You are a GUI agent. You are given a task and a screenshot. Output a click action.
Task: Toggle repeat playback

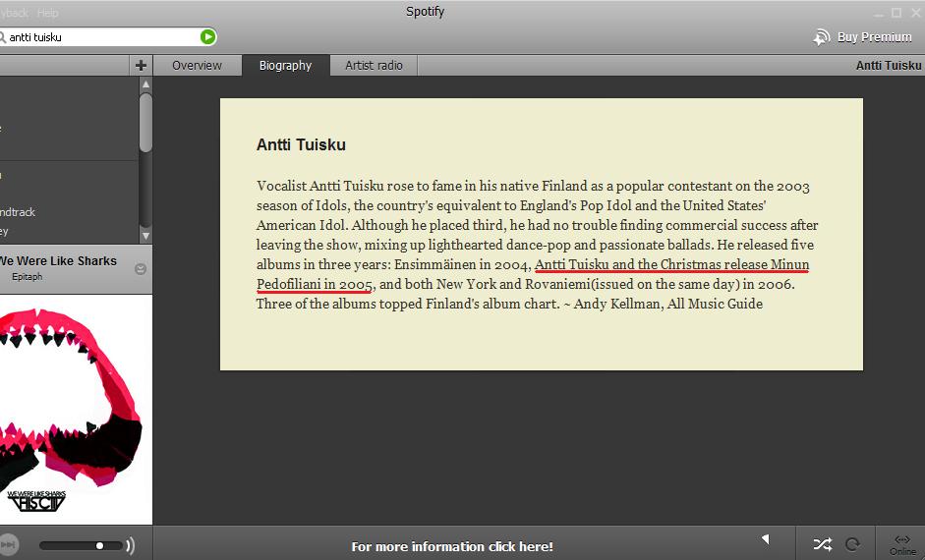point(852,544)
